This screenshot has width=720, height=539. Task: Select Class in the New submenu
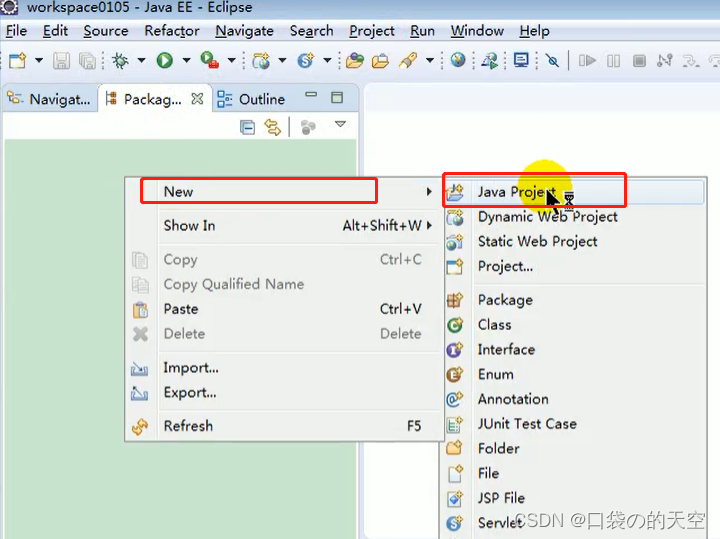[574, 325]
